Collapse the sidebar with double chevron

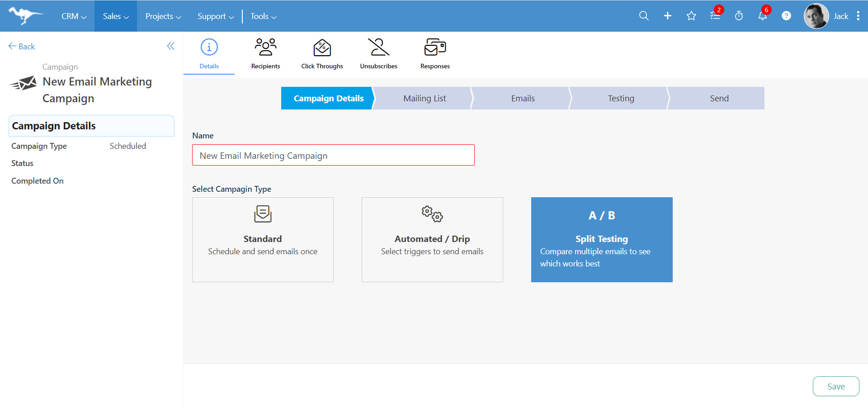click(x=171, y=46)
